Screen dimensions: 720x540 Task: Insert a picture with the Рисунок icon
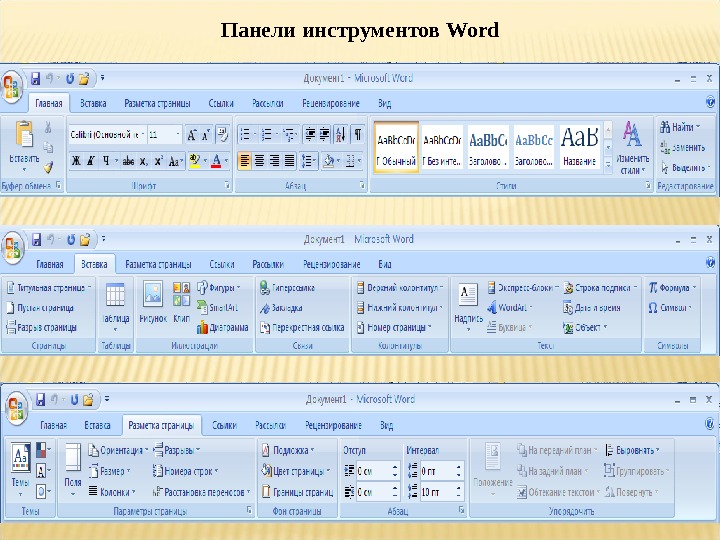pyautogui.click(x=152, y=294)
